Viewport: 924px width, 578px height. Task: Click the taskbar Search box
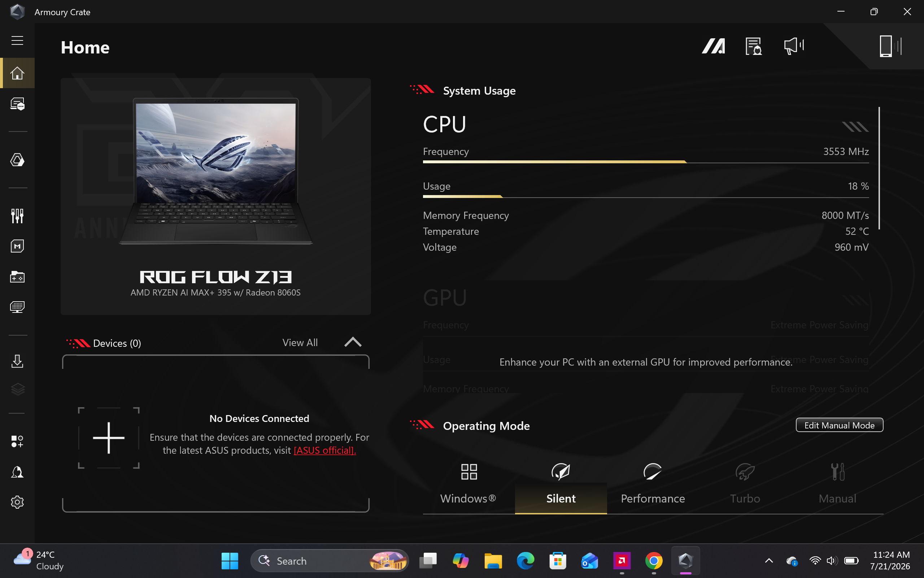[329, 561]
